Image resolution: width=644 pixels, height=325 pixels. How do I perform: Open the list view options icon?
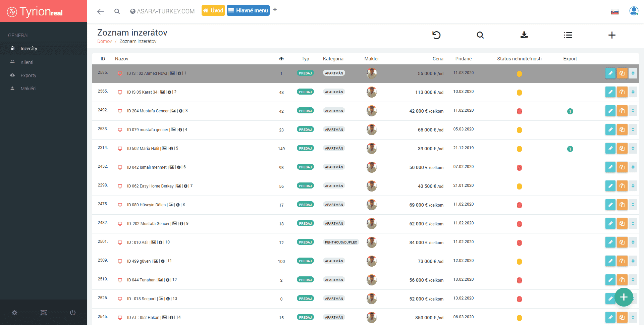coord(568,35)
